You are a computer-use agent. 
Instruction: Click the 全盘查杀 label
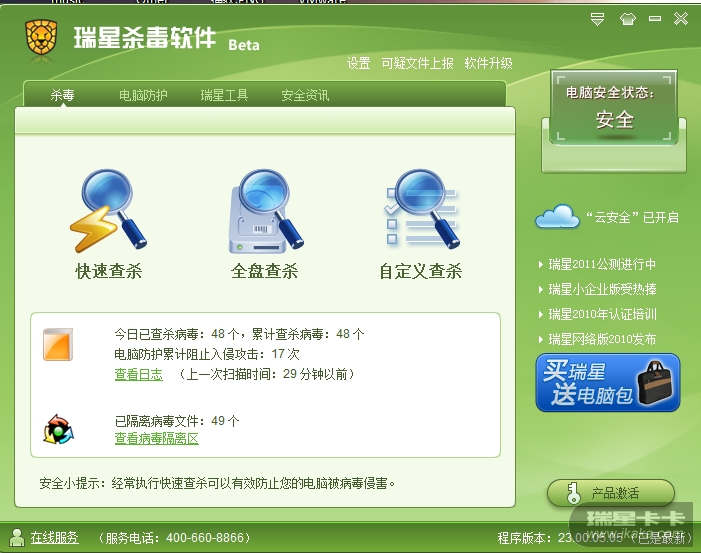[265, 271]
